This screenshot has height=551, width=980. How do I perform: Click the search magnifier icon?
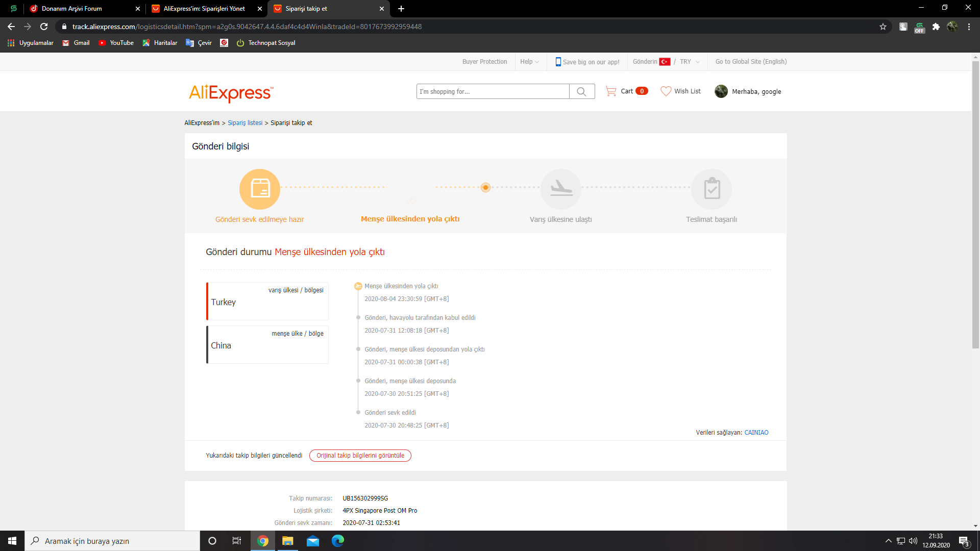[x=581, y=91]
